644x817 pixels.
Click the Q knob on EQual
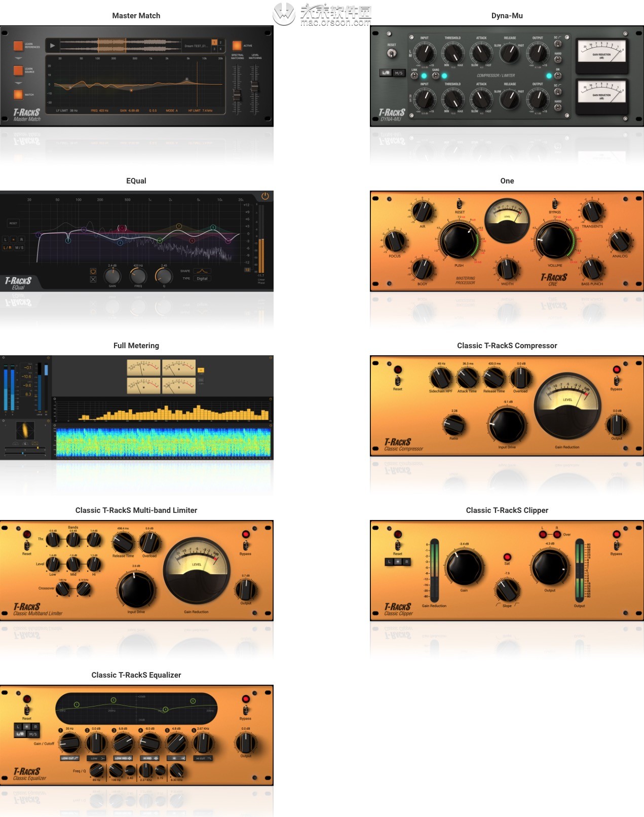164,276
